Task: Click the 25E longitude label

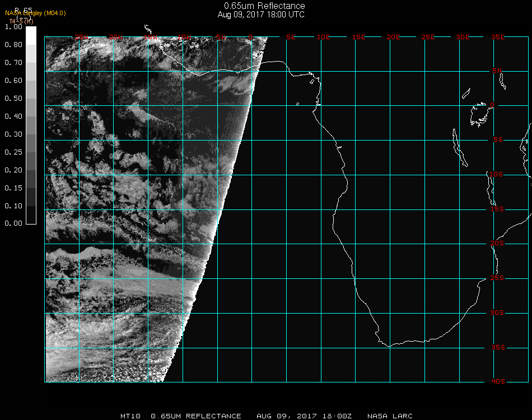Action: [428, 38]
